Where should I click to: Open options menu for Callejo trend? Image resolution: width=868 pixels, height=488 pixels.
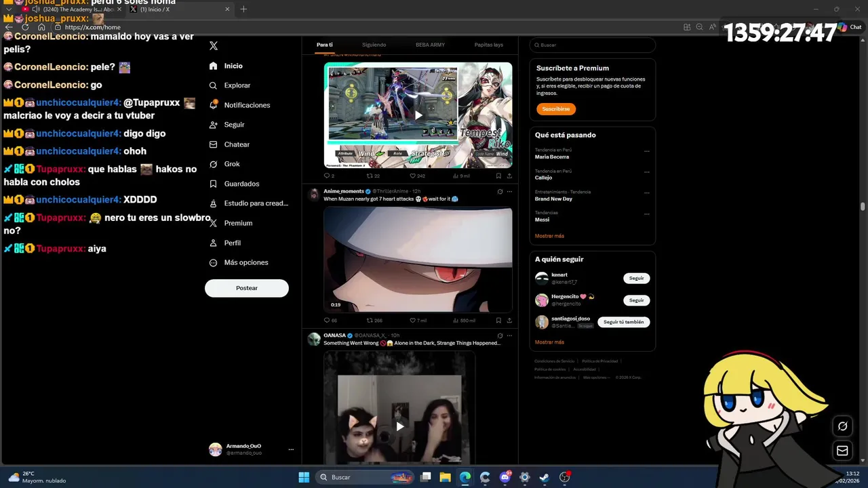point(646,172)
